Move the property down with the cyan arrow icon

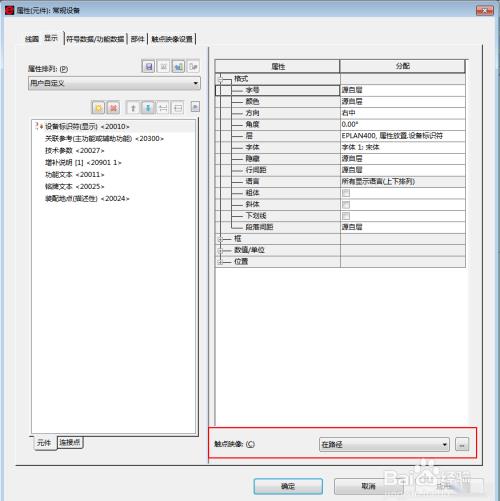(148, 108)
